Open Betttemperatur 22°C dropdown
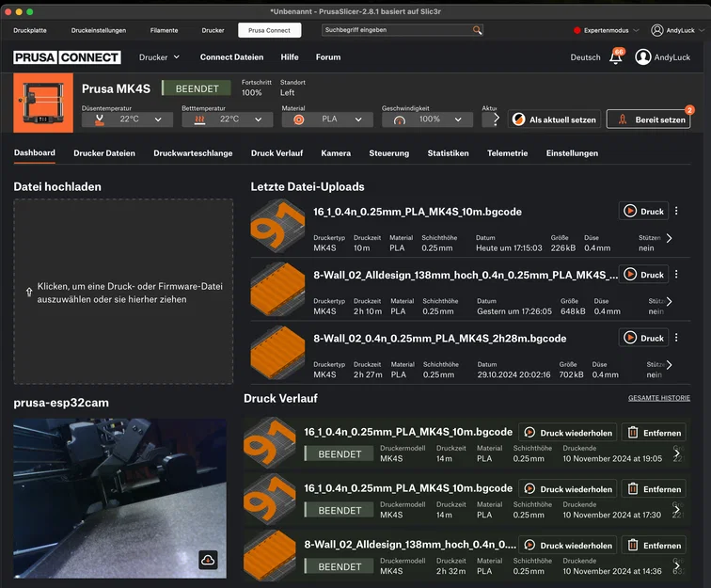 click(228, 119)
